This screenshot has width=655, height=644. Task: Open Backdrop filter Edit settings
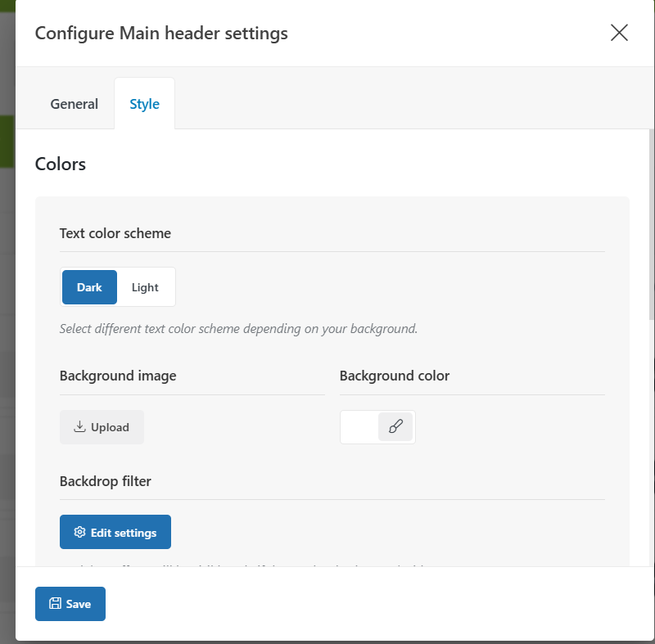115,532
